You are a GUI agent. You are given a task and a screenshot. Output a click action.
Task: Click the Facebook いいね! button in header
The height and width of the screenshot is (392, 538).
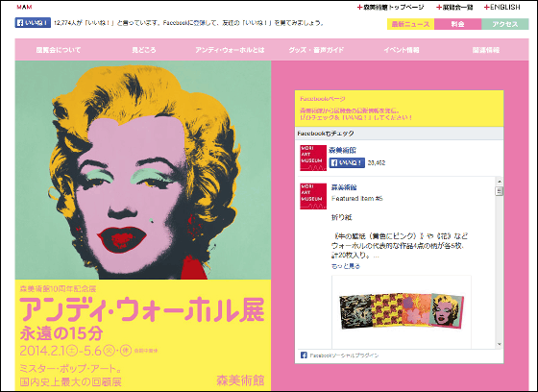33,23
